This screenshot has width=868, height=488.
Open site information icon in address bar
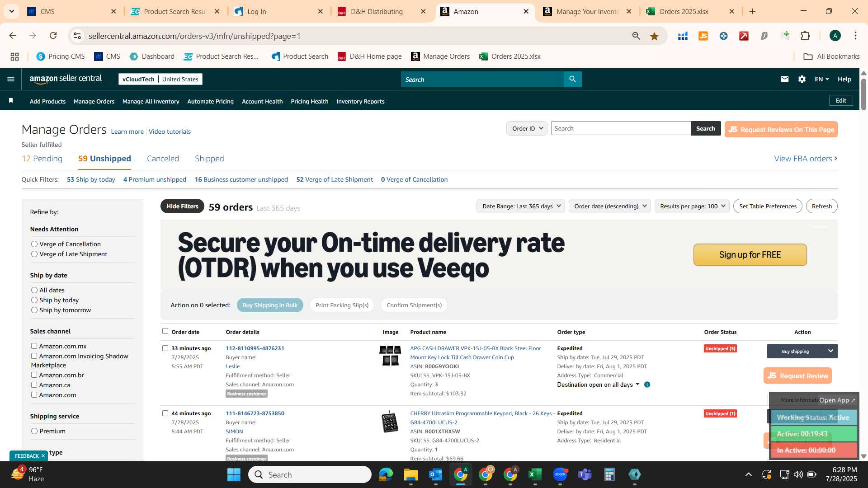tap(77, 36)
